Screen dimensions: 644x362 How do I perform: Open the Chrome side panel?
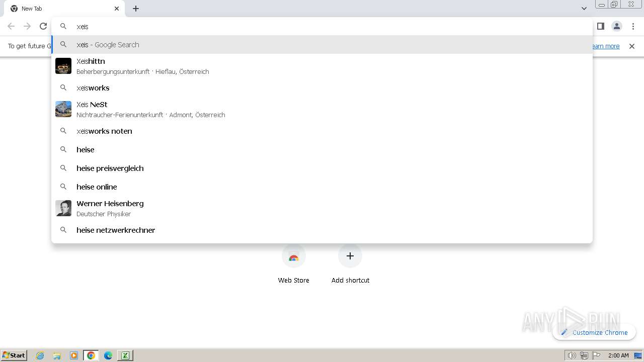click(x=600, y=26)
